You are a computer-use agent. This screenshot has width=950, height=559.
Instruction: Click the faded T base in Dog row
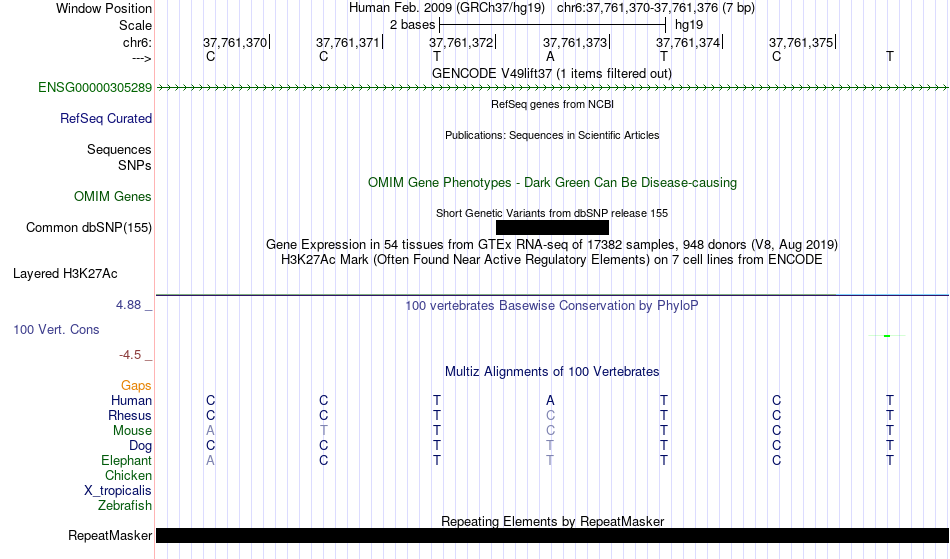(550, 446)
